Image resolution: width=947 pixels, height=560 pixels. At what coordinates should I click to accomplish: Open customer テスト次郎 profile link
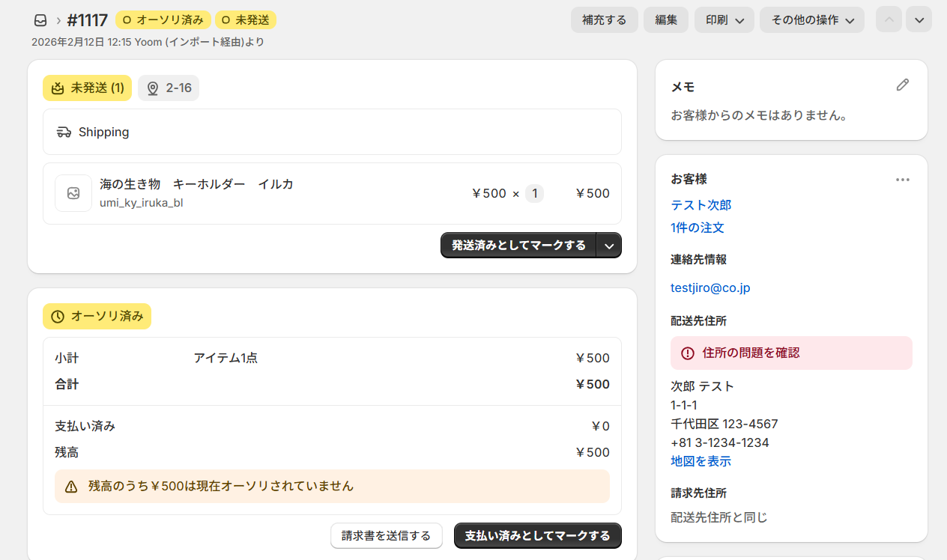click(x=701, y=205)
